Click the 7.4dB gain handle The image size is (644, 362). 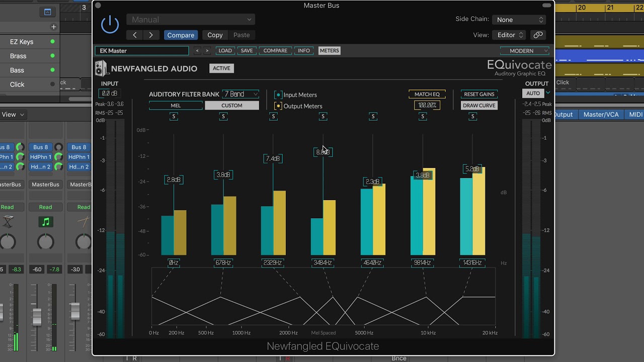click(273, 158)
